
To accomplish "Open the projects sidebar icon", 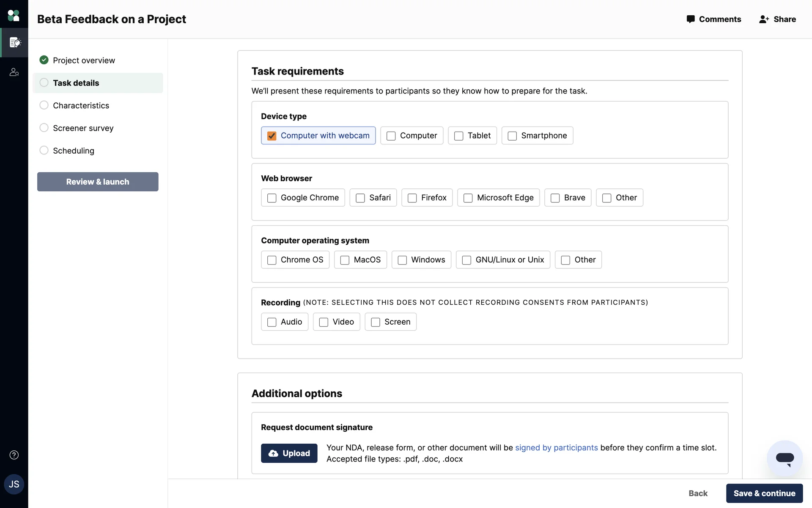I will (14, 42).
